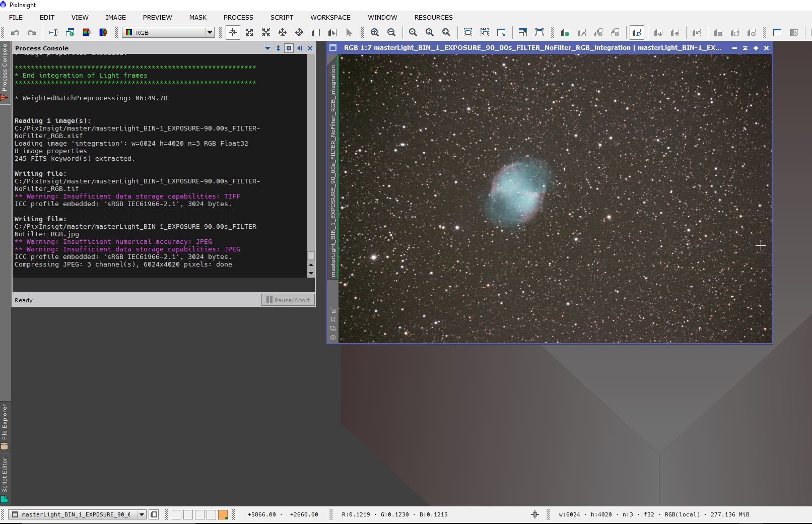Viewport: 812px width, 524px height.
Task: Click the File Explorer side tab
Action: [5, 426]
